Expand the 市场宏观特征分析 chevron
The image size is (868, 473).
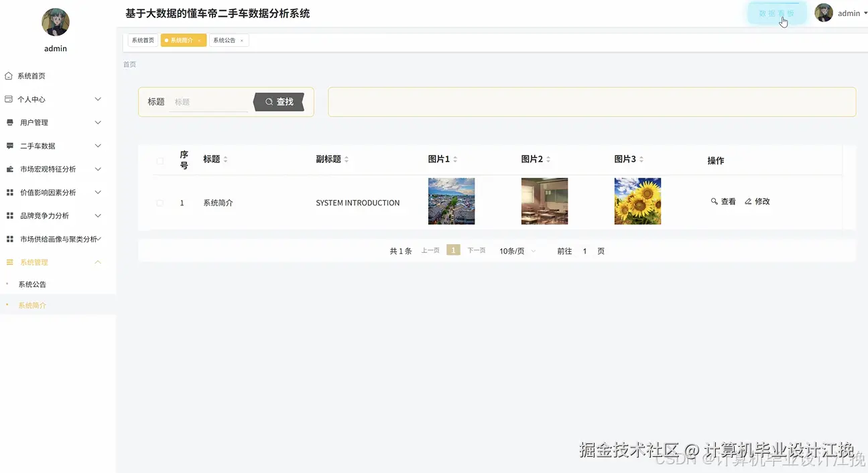click(98, 169)
